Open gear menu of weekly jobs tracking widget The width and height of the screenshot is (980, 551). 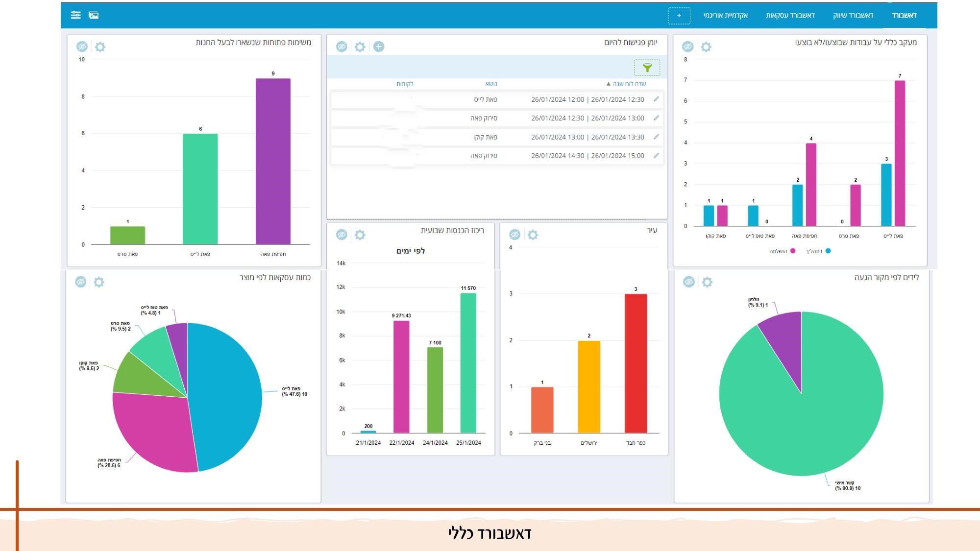706,47
